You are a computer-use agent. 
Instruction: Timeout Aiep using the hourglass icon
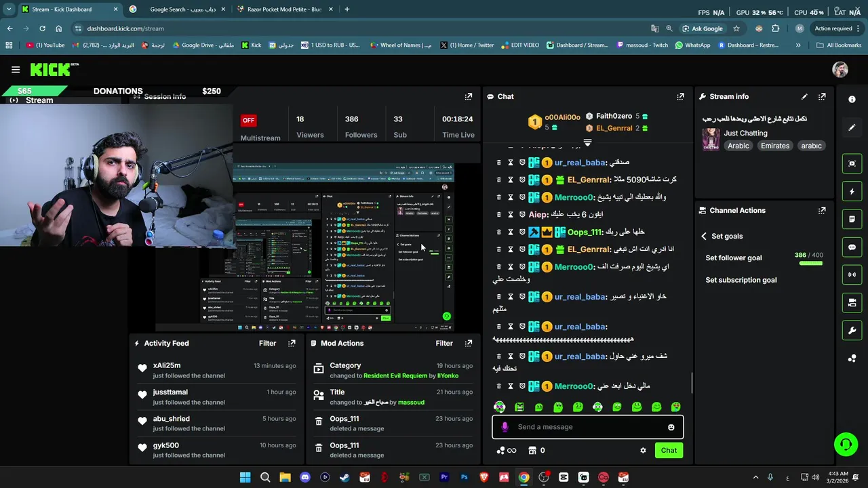tap(510, 215)
